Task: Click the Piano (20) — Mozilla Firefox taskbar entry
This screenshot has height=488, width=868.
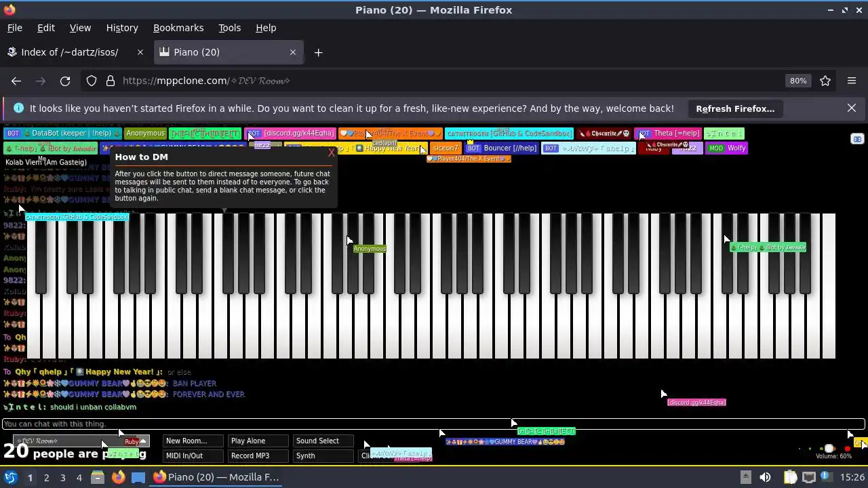Action: pyautogui.click(x=216, y=477)
